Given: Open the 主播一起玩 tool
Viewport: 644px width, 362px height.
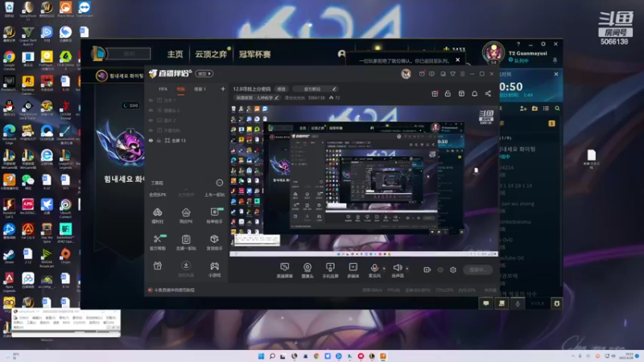Looking at the screenshot, I should (186, 242).
